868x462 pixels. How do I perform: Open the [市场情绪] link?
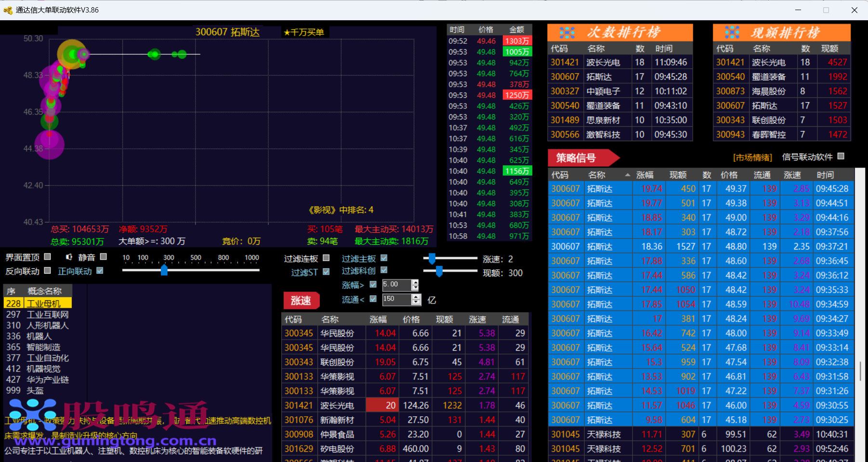(x=752, y=157)
